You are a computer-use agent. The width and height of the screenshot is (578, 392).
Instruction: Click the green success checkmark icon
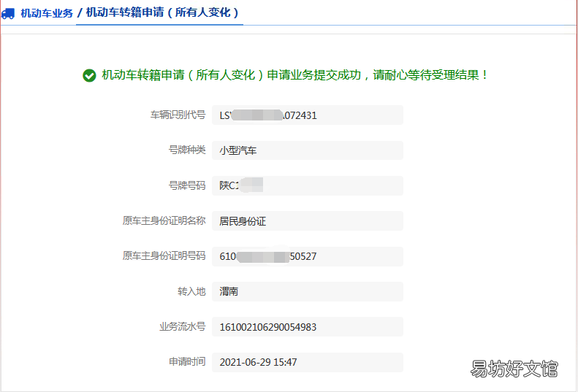pyautogui.click(x=89, y=75)
